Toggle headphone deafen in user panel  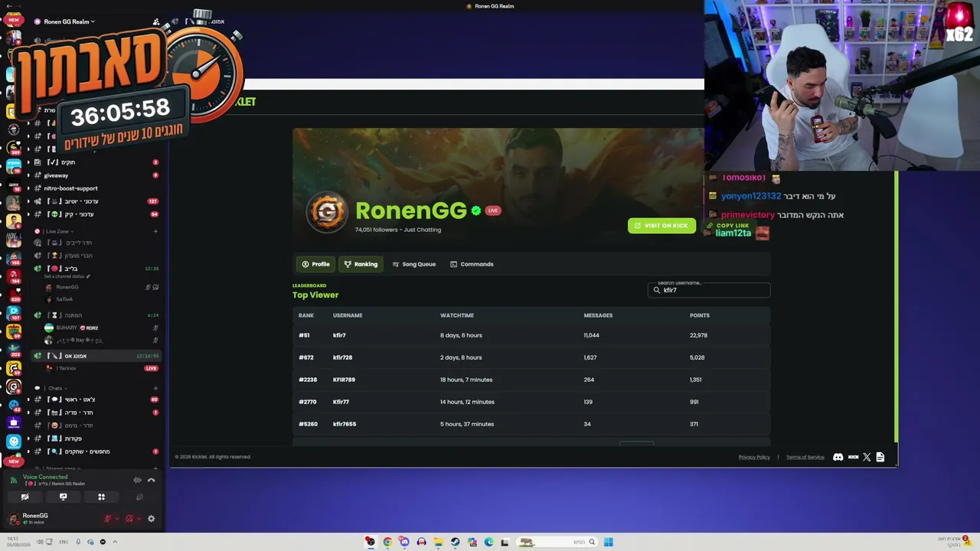click(x=129, y=518)
